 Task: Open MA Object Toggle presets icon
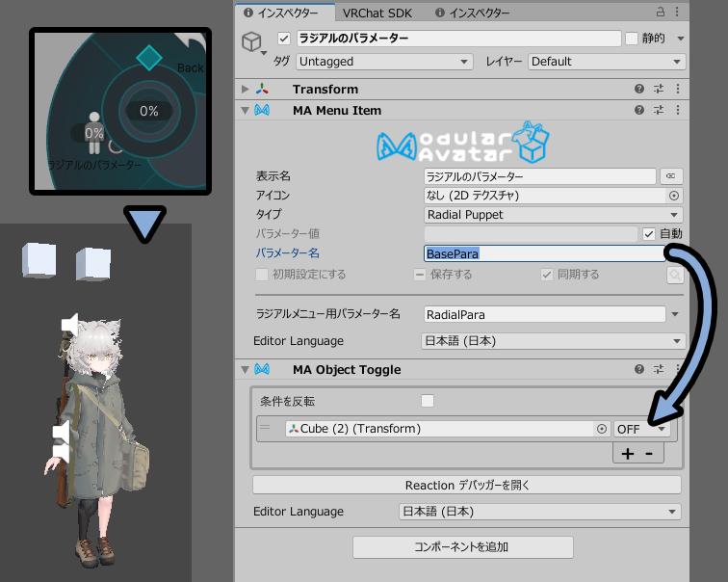659,369
